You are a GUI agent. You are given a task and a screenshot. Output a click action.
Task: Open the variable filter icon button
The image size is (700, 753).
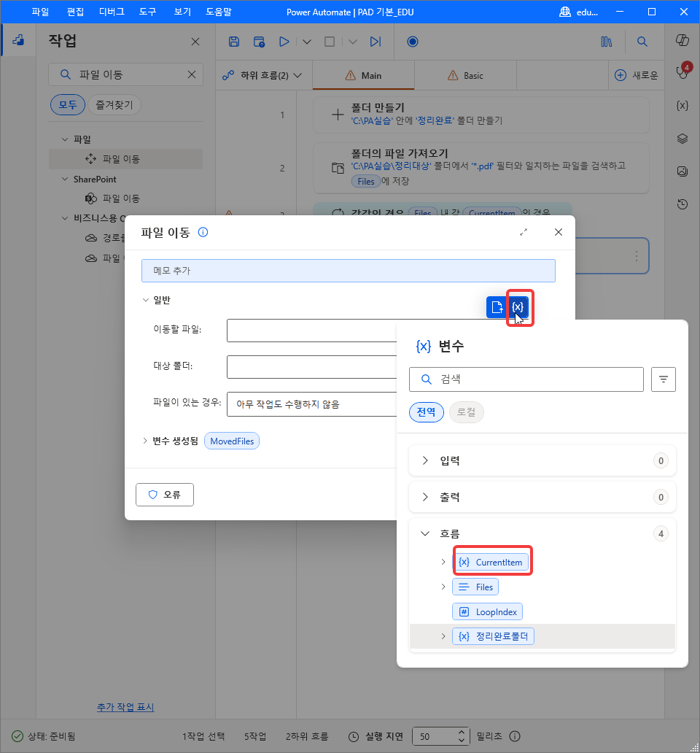tap(664, 379)
